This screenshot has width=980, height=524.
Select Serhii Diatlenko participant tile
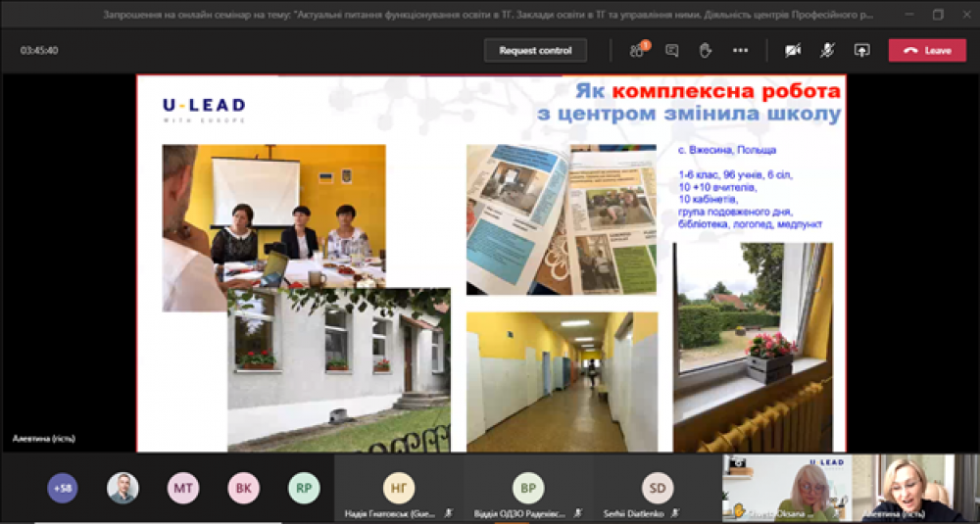[x=657, y=489]
